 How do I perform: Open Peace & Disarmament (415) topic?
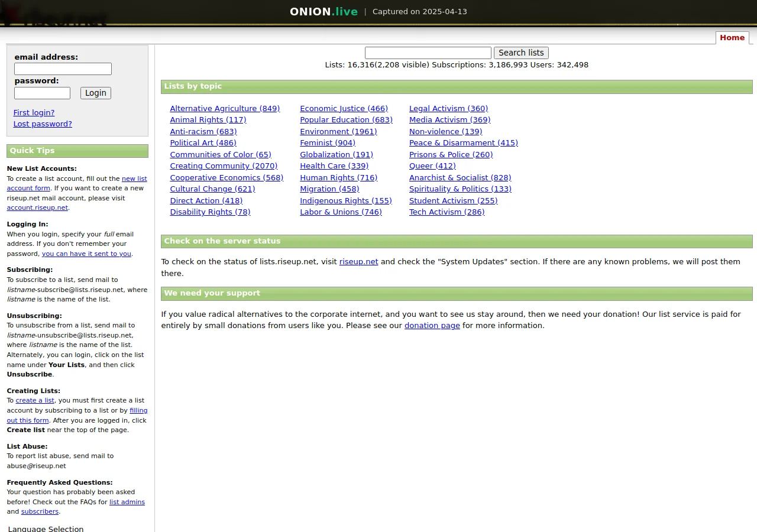tap(464, 143)
